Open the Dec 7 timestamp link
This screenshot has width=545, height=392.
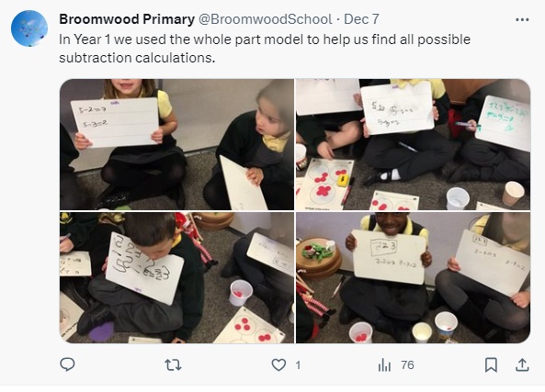(x=361, y=19)
